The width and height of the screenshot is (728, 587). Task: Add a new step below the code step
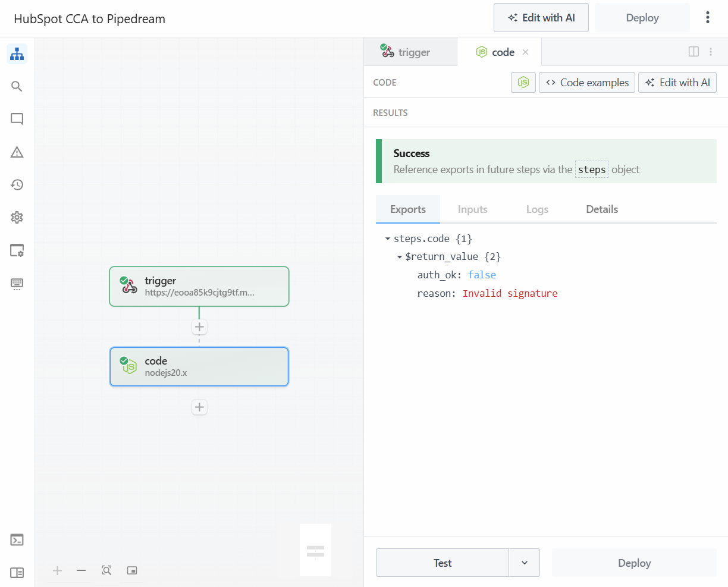[x=199, y=407]
